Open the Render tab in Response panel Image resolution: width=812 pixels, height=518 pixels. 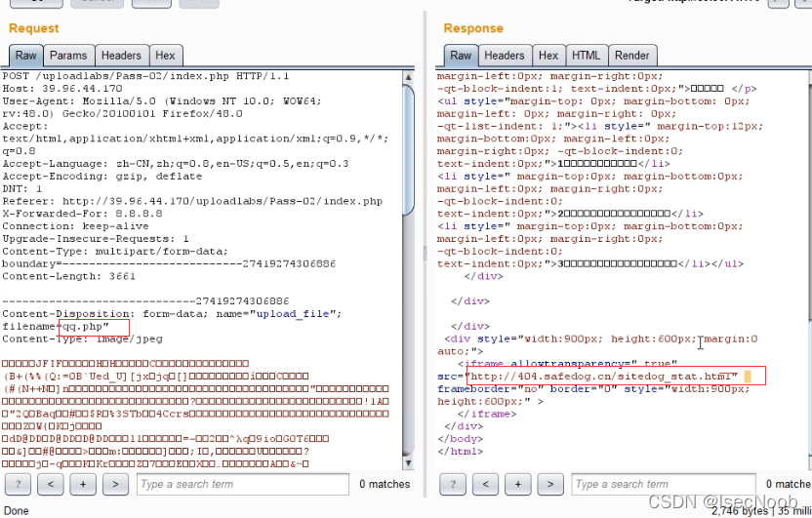click(x=631, y=56)
